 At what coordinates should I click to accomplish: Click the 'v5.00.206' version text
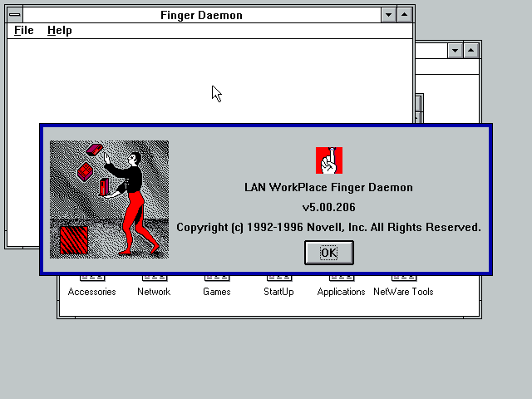329,207
